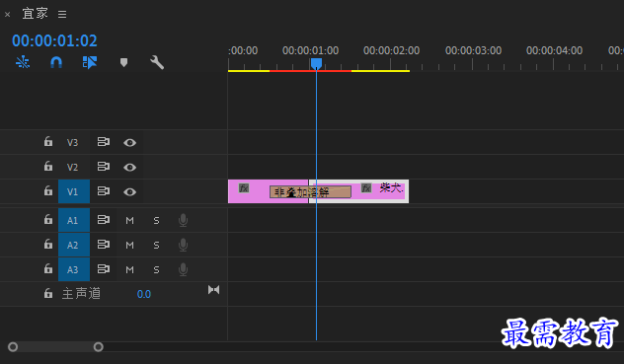Toggle sync lock for A3
The height and width of the screenshot is (364, 624).
click(x=104, y=269)
